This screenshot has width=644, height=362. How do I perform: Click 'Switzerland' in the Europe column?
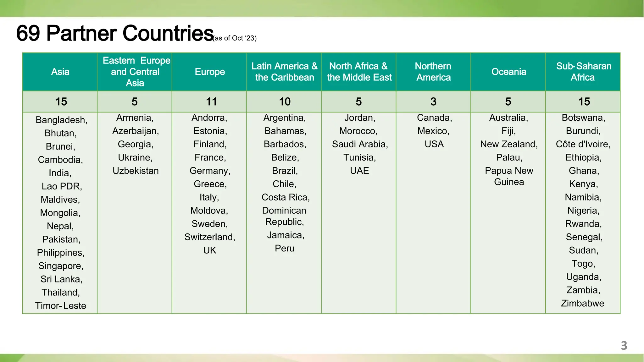pyautogui.click(x=209, y=237)
